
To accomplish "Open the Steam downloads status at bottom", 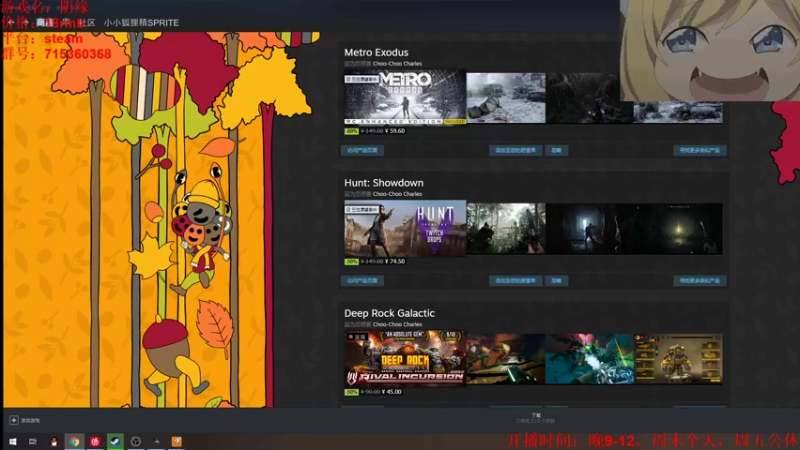I will pos(535,418).
